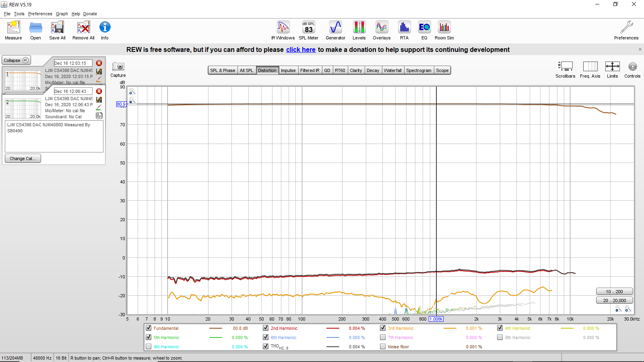644x362 pixels.
Task: Open the Donate menu
Action: click(x=90, y=14)
